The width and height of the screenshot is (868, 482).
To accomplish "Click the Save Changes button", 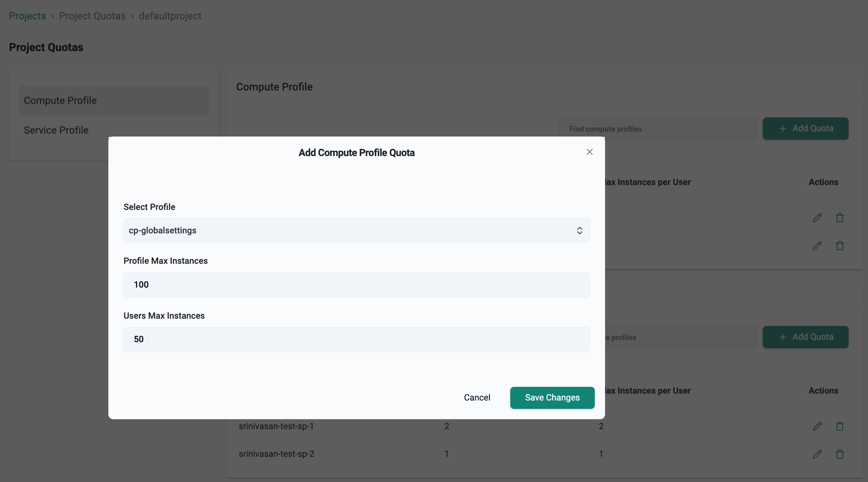I will pos(552,398).
